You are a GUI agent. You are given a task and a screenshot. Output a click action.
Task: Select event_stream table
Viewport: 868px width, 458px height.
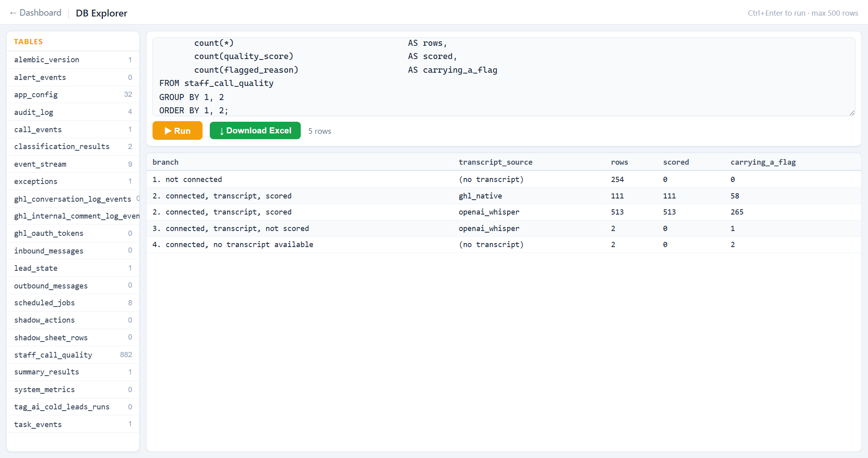click(73, 164)
